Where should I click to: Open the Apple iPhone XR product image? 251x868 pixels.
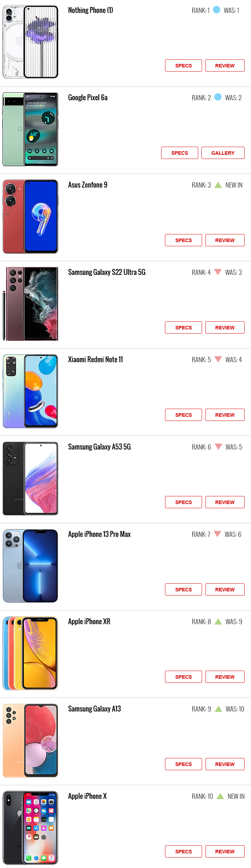pyautogui.click(x=30, y=653)
